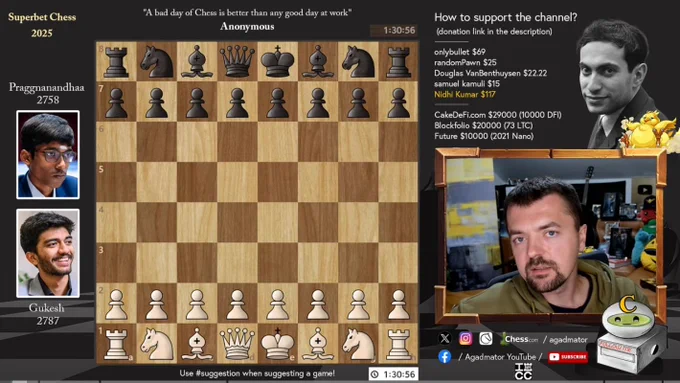Click the Lichess knight logo icon
The width and height of the screenshot is (680, 383).
click(x=486, y=339)
